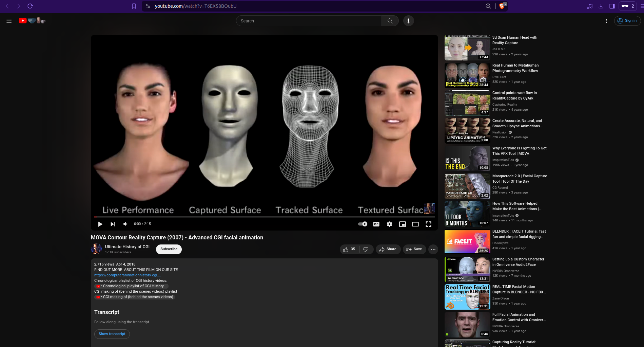Viewport: 644px width, 347px height.
Task: View site information icon in address bar
Action: coord(148,6)
